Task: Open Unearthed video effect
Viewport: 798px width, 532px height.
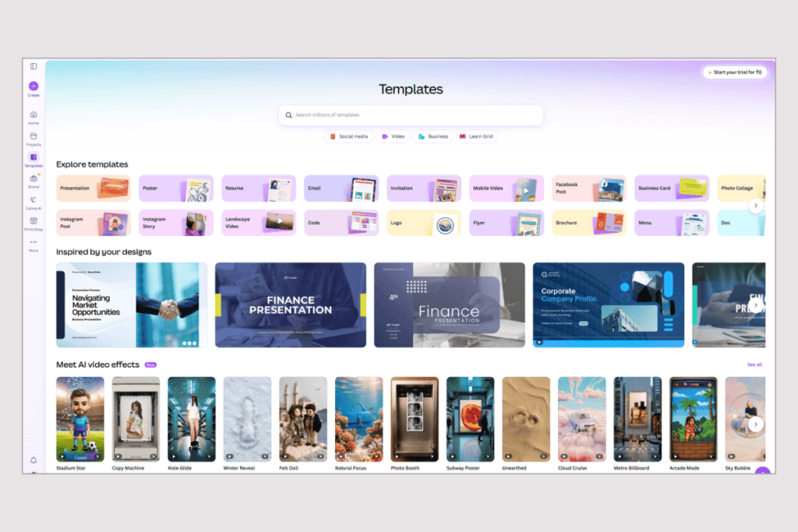Action: coord(526,419)
